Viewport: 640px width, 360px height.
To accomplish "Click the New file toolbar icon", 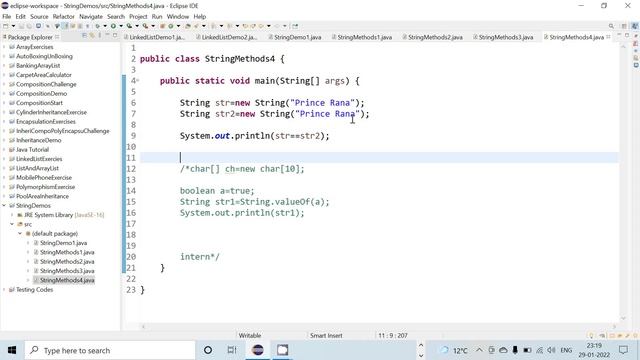I will point(5,26).
